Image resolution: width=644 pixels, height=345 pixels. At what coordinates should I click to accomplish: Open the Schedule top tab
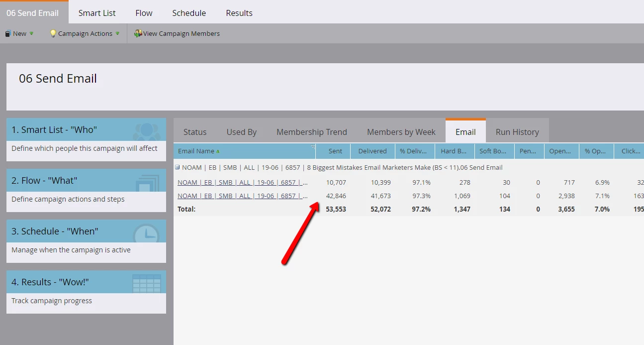(189, 13)
